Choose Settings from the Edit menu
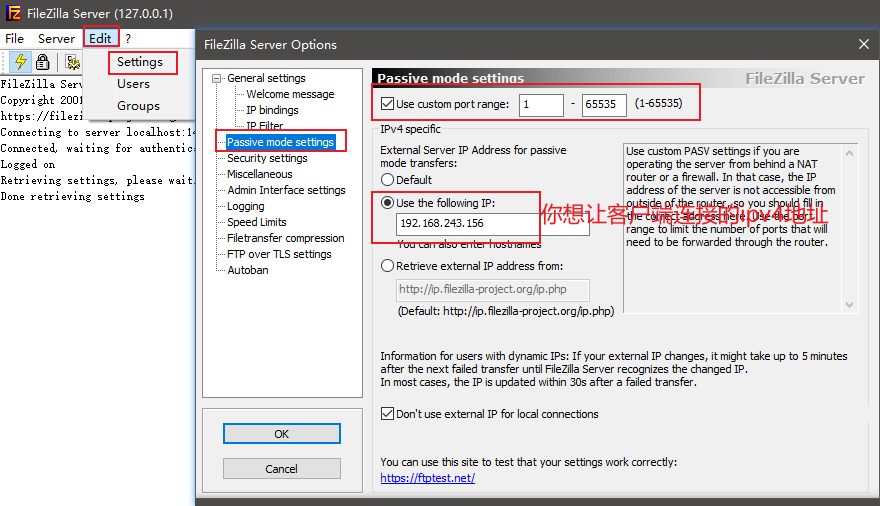880x506 pixels. [x=140, y=62]
